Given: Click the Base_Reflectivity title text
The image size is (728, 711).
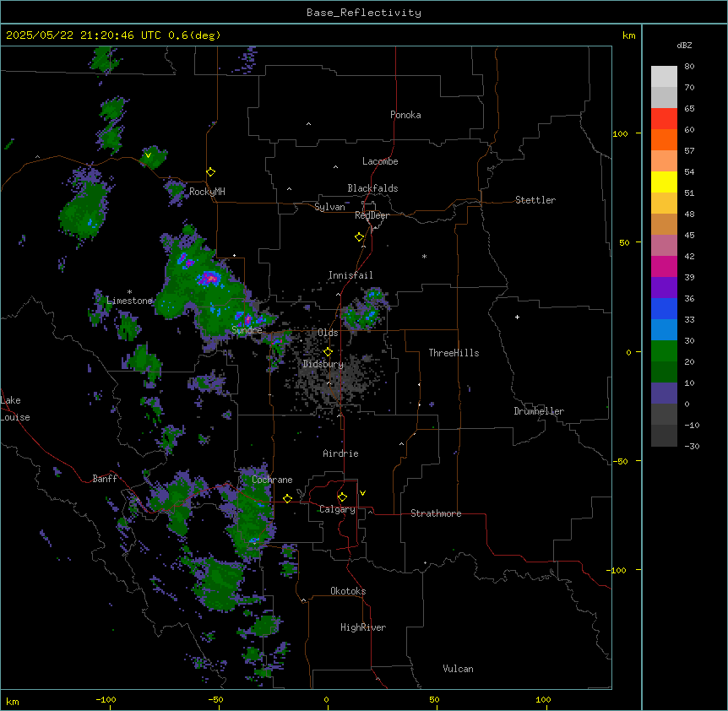Looking at the screenshot, I should tap(364, 13).
